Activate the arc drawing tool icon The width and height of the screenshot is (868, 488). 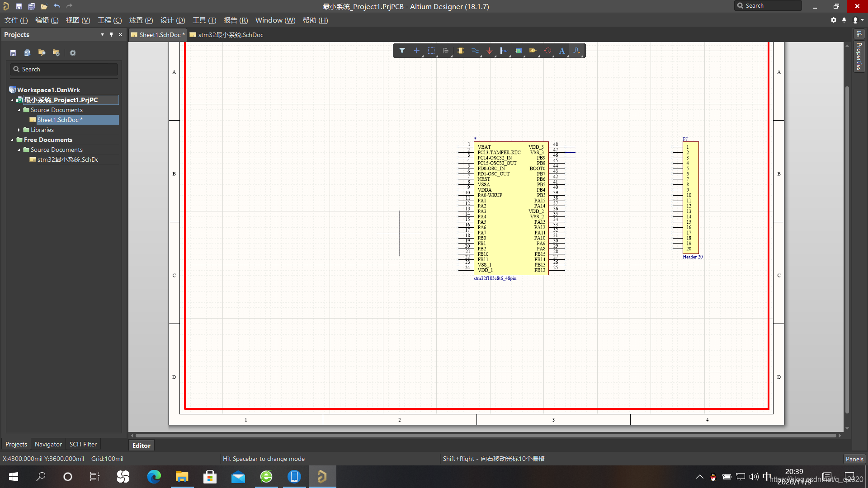pos(576,51)
